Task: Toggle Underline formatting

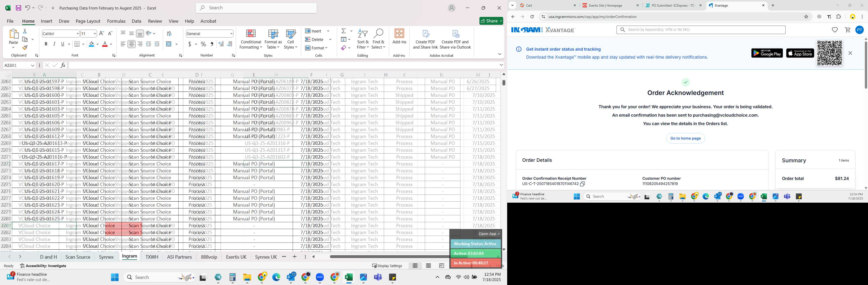Action: pos(63,44)
